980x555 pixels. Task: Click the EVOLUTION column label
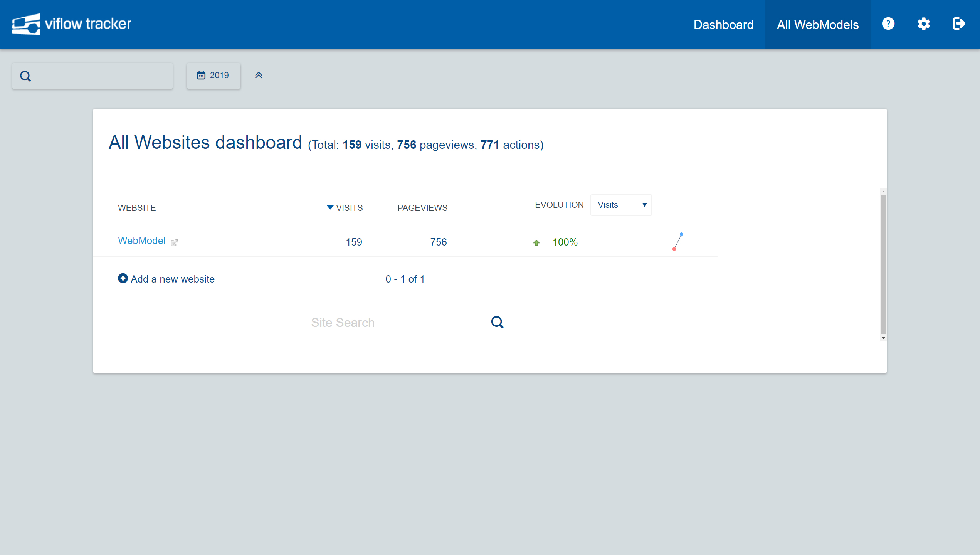559,205
